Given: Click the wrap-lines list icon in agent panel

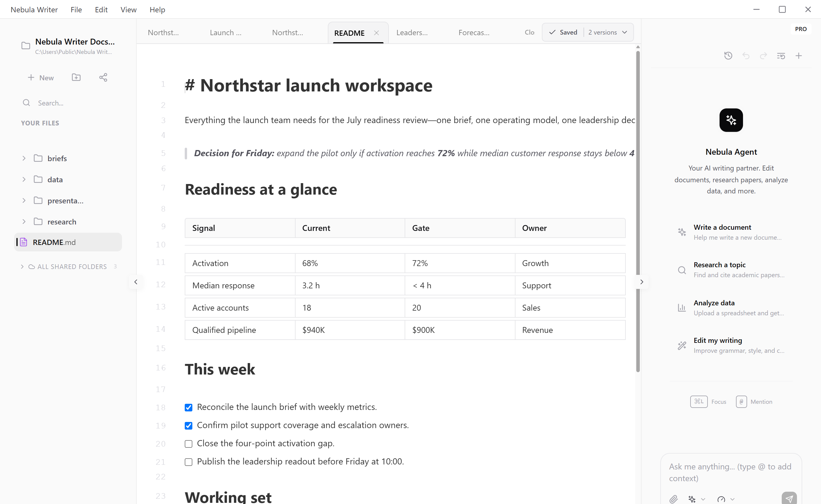Looking at the screenshot, I should pyautogui.click(x=781, y=56).
